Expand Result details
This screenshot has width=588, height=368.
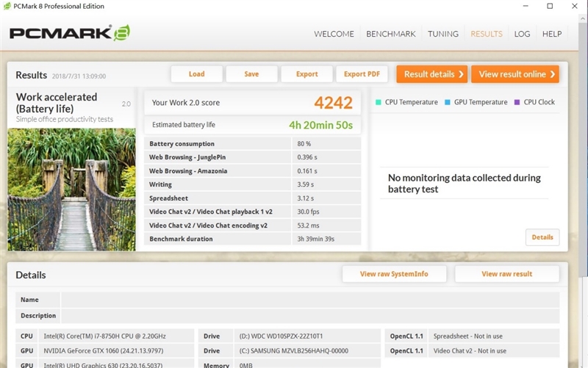click(x=434, y=74)
